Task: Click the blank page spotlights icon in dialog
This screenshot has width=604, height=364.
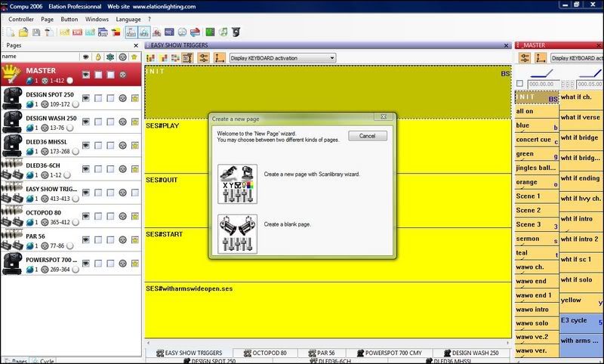Action: tap(237, 234)
